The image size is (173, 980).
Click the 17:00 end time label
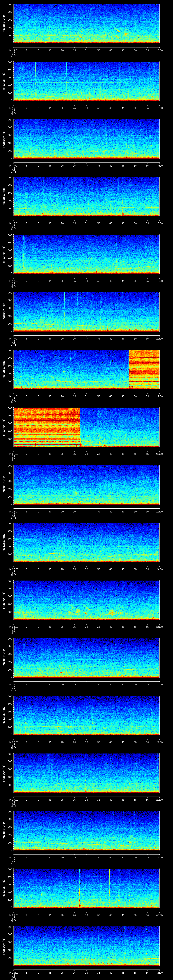tap(159, 166)
